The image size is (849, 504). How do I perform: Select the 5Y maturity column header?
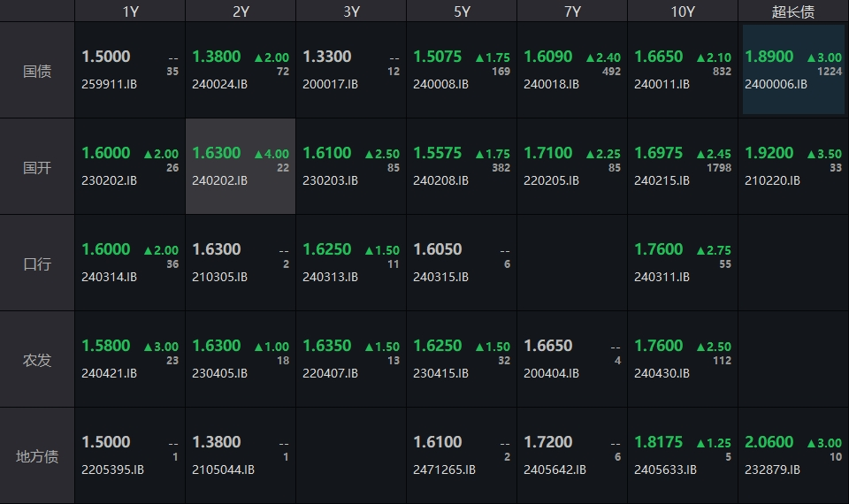click(462, 11)
